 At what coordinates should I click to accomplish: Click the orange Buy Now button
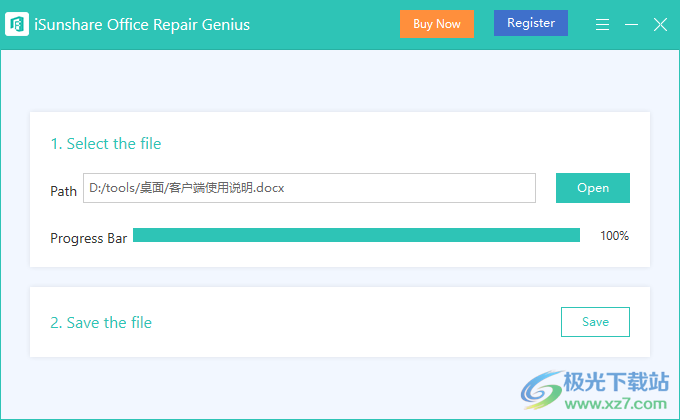point(437,24)
